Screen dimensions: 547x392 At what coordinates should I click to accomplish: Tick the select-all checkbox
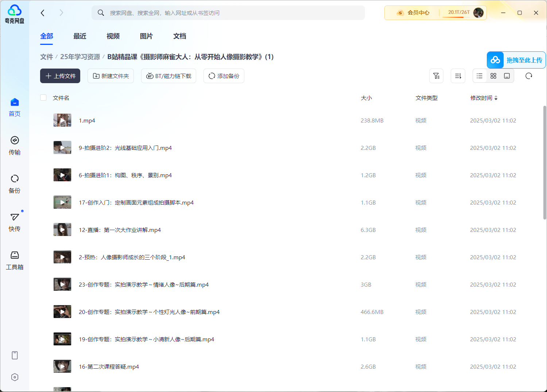(43, 98)
